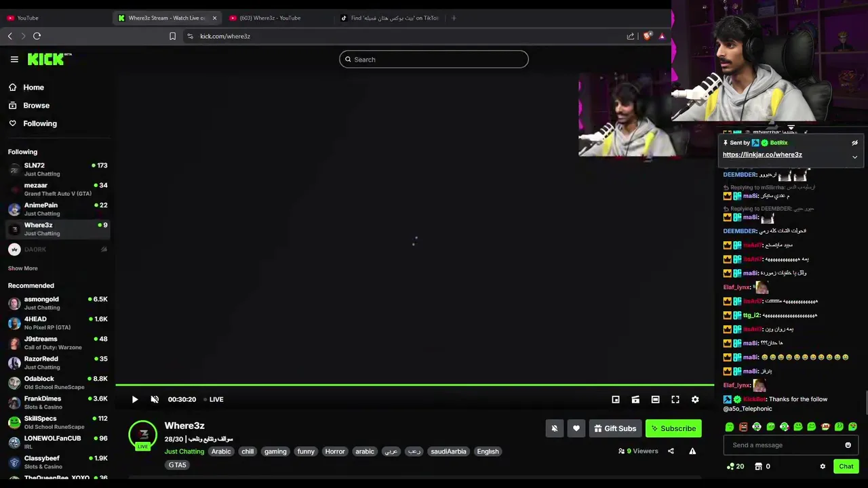Open Odablock in Recommended list
This screenshot has width=868, height=488.
[58, 383]
